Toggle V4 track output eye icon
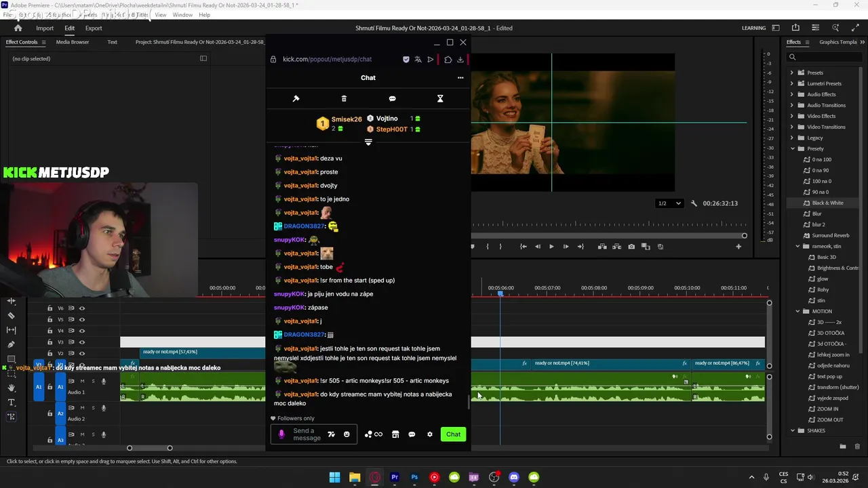This screenshot has width=868, height=488. pos(82,331)
